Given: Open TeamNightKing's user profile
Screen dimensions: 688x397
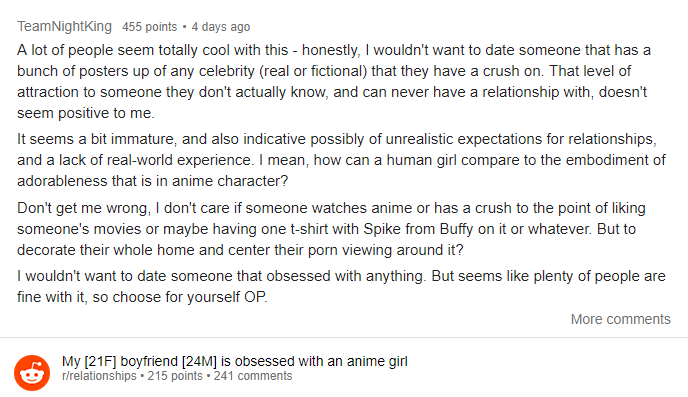Looking at the screenshot, I should pyautogui.click(x=64, y=26).
